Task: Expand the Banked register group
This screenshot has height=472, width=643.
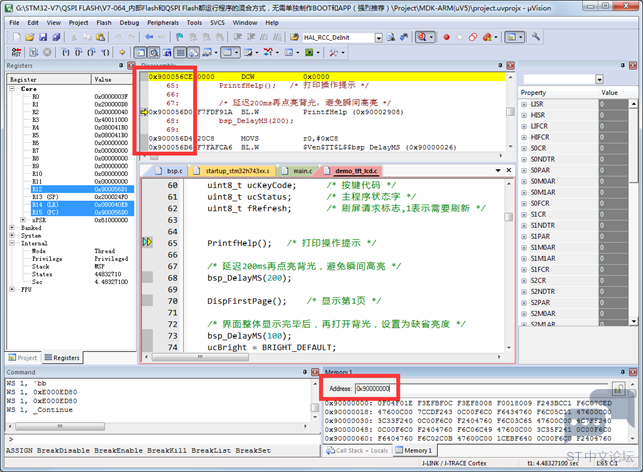Action: tap(12, 228)
